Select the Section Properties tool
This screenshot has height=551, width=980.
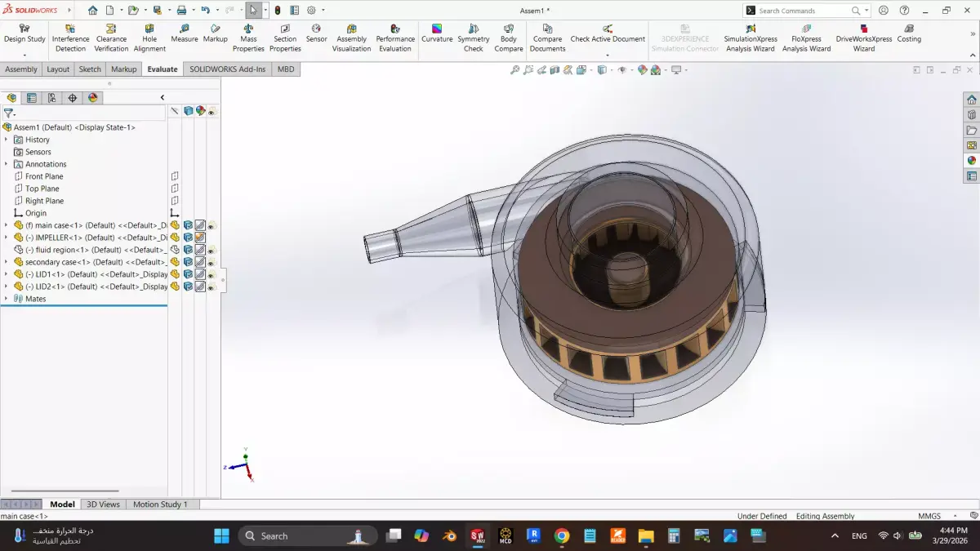point(284,36)
